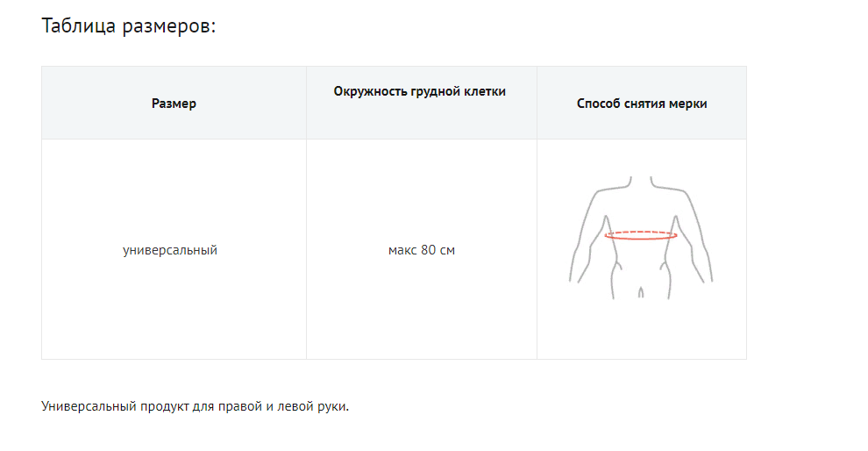Screen dimensions: 868x451
Task: Click the 'Способ снятия мерки' column header
Action: coord(642,104)
